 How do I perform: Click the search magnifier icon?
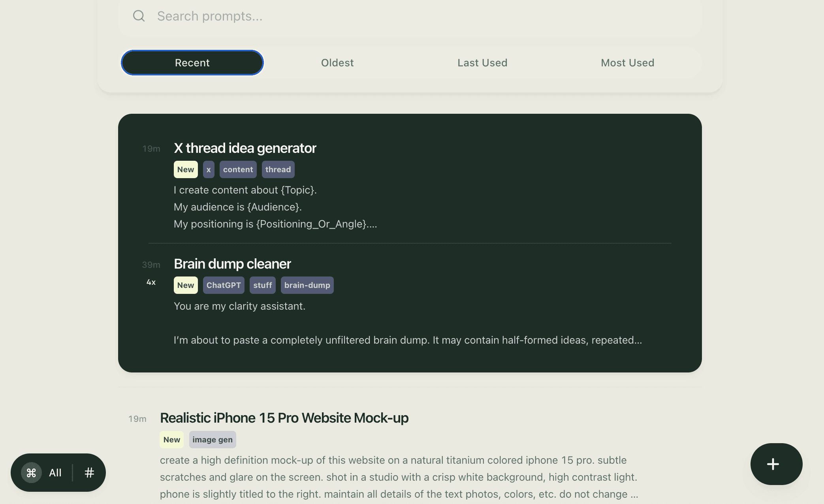pyautogui.click(x=138, y=16)
